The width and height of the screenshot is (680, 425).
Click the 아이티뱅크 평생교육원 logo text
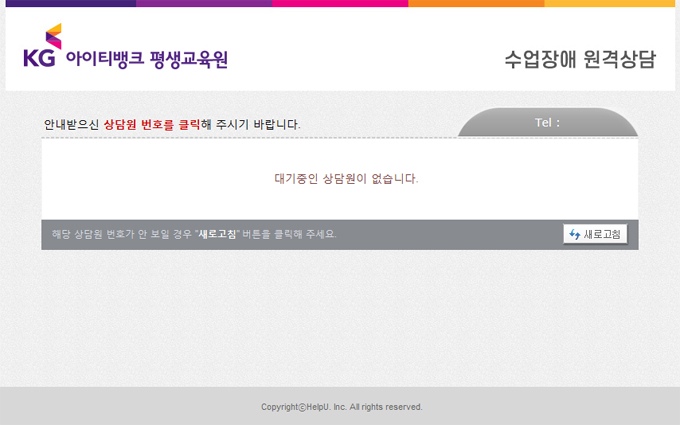click(146, 59)
